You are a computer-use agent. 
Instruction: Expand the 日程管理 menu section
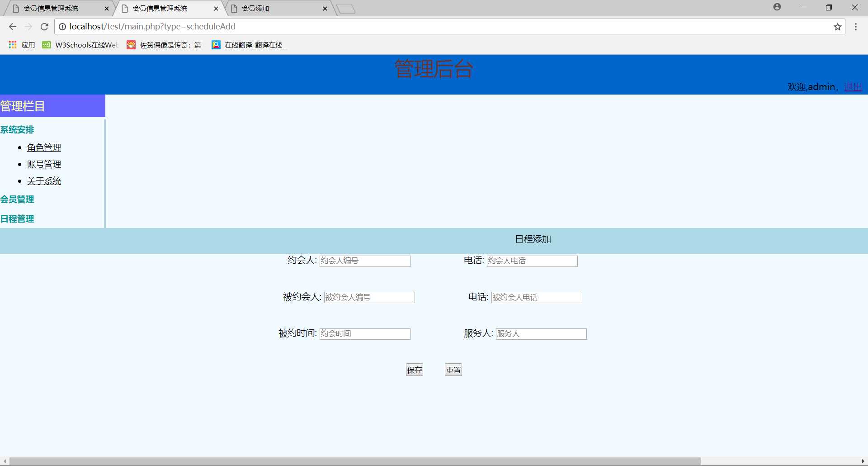click(17, 219)
